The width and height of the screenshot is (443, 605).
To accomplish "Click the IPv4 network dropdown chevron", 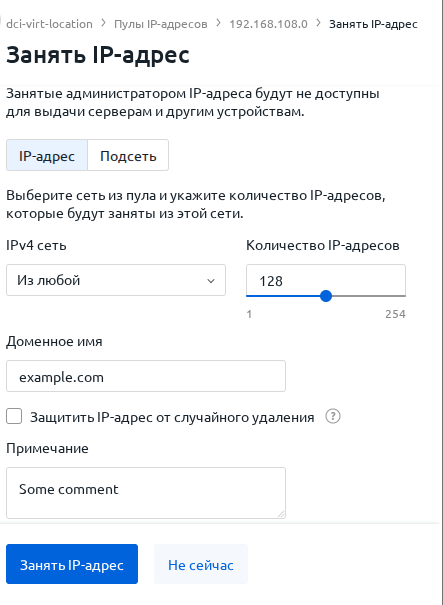I will pos(211,281).
